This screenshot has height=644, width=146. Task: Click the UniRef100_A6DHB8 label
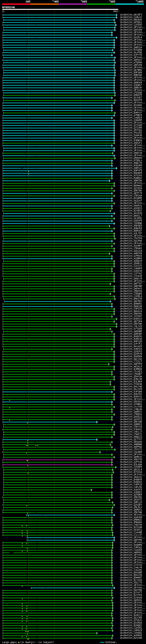point(131,331)
